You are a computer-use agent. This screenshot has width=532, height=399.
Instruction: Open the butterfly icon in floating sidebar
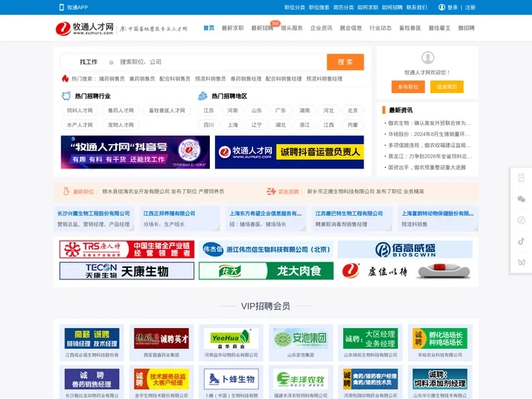tap(521, 262)
